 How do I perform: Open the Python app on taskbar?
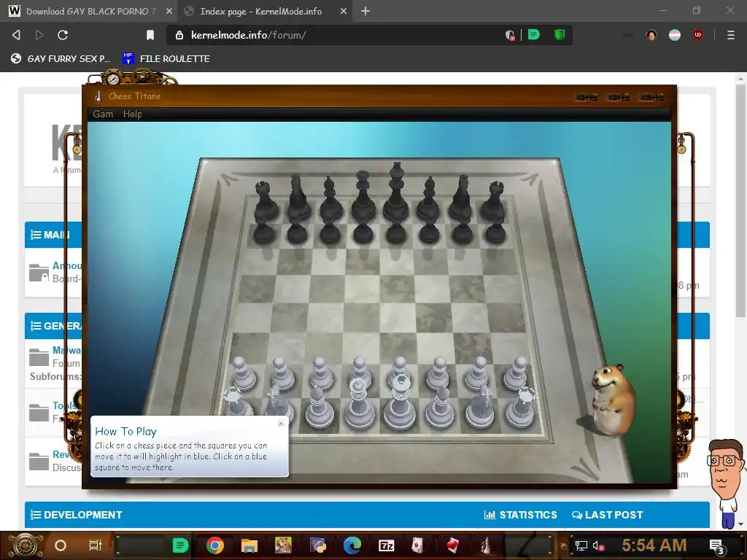pos(318,545)
